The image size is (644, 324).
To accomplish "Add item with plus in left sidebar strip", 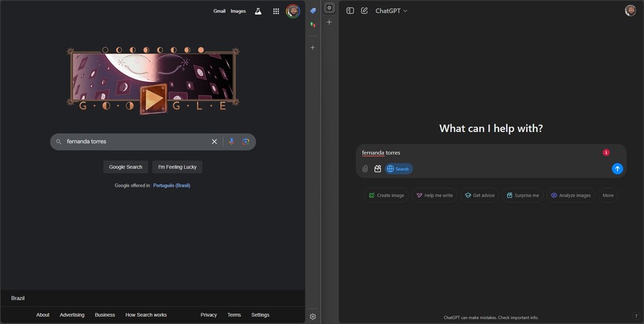I will (313, 48).
